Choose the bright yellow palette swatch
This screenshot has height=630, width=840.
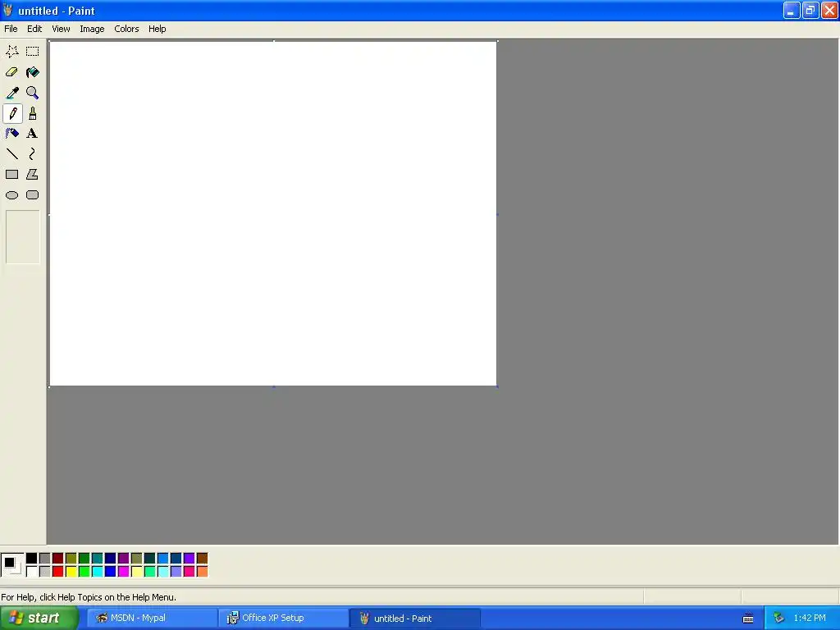[x=71, y=572]
